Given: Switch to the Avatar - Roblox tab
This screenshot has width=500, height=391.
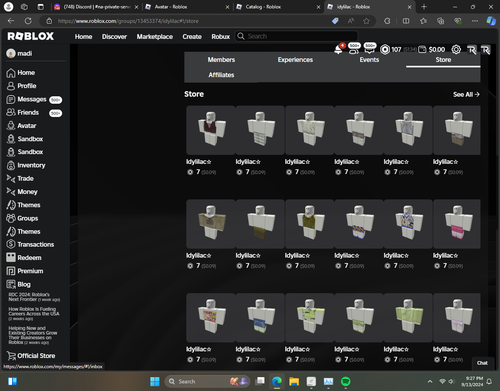Looking at the screenshot, I should click(188, 7).
